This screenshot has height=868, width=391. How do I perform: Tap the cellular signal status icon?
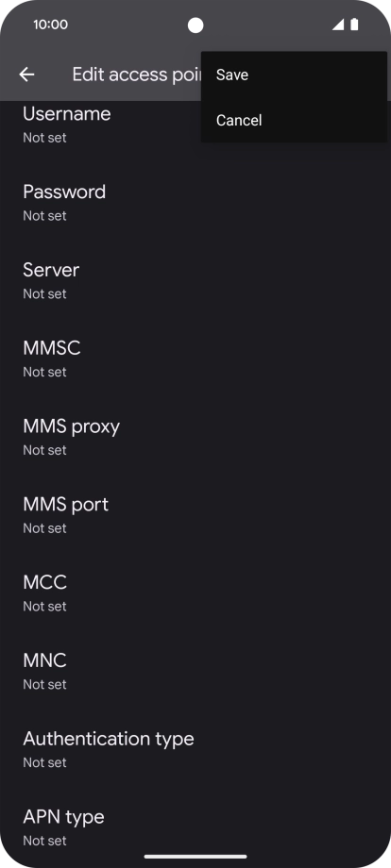pos(338,25)
